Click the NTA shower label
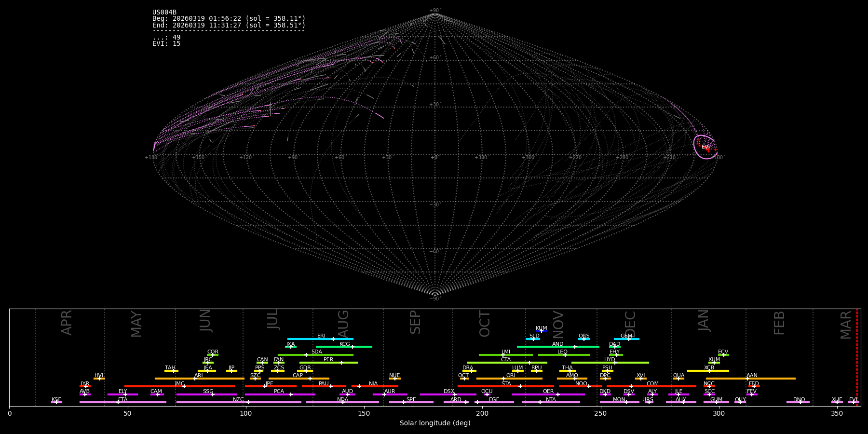This screenshot has height=434, width=868. [x=551, y=400]
